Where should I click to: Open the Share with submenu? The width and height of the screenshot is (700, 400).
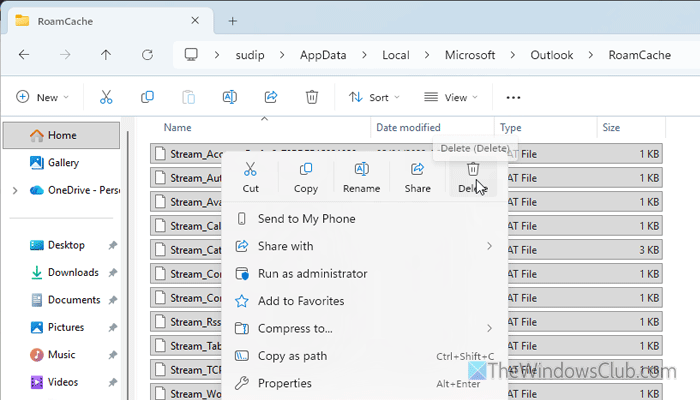(x=364, y=246)
